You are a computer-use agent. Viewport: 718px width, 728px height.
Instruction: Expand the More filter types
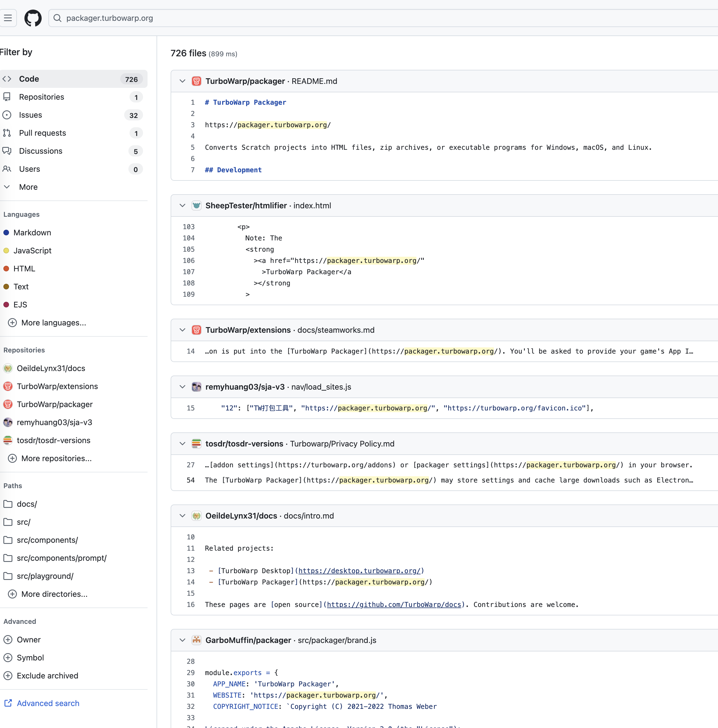coord(73,187)
